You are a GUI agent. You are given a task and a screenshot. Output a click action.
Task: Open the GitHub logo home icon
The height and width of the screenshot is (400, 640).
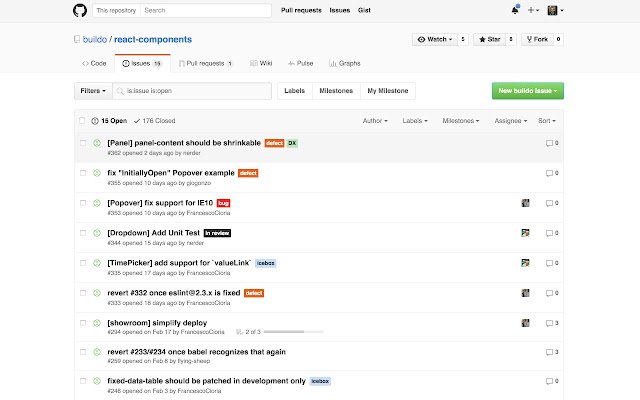click(80, 10)
